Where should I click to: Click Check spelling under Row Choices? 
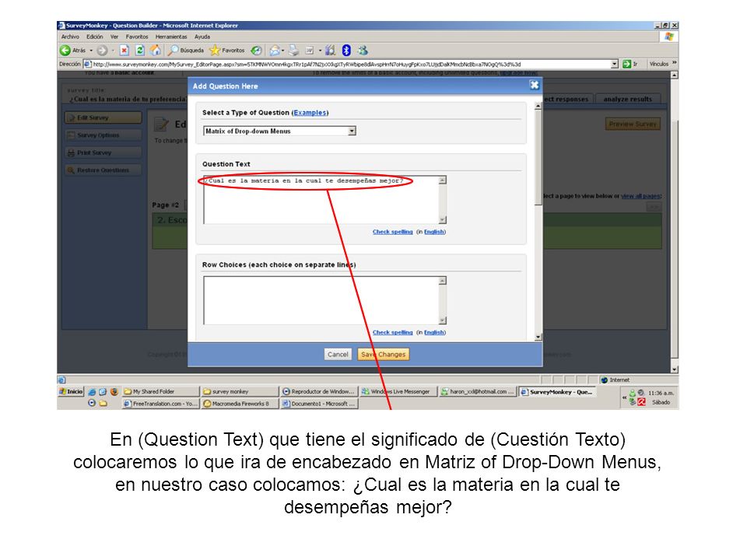click(392, 332)
